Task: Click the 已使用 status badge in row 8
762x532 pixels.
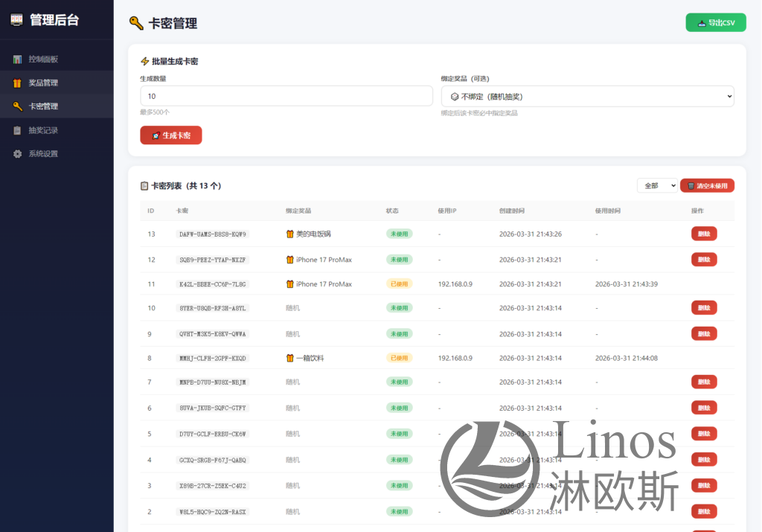Action: 400,358
